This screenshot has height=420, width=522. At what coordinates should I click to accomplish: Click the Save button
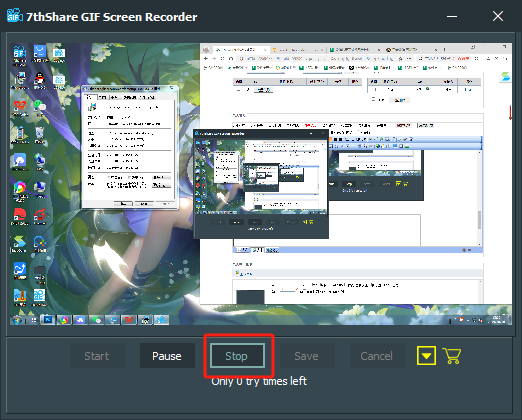(x=307, y=356)
